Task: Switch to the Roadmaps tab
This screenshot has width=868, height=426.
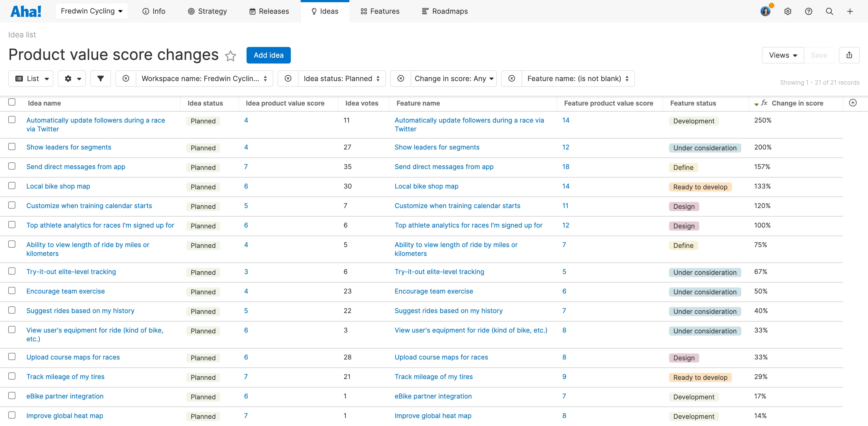Action: tap(445, 12)
